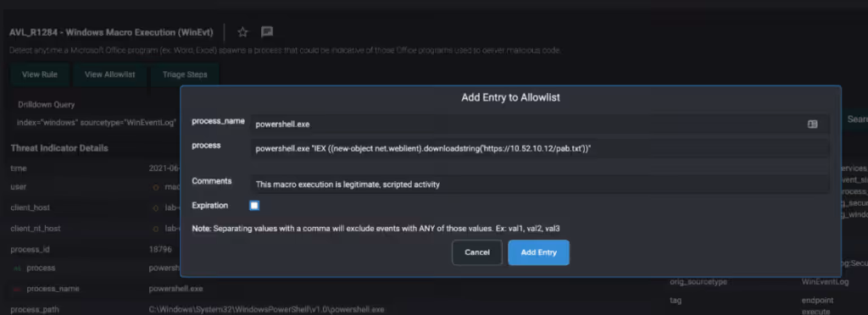
Task: Focus the process_name input with powershell.exe
Action: pyautogui.click(x=539, y=124)
